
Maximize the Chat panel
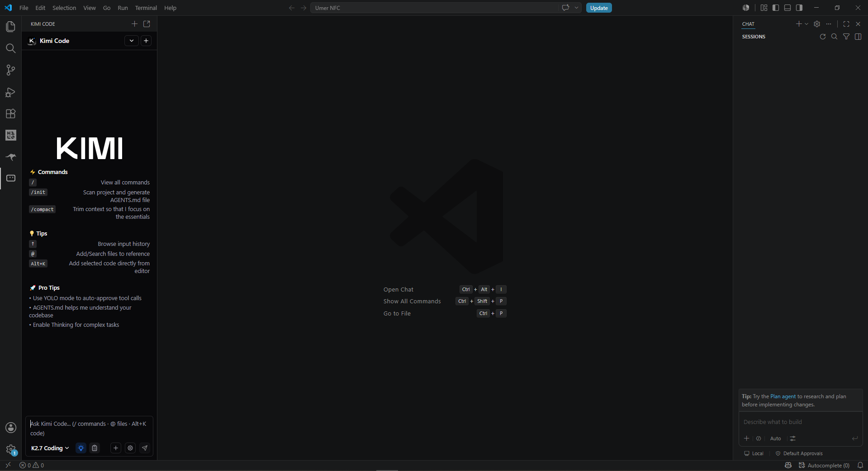point(846,24)
